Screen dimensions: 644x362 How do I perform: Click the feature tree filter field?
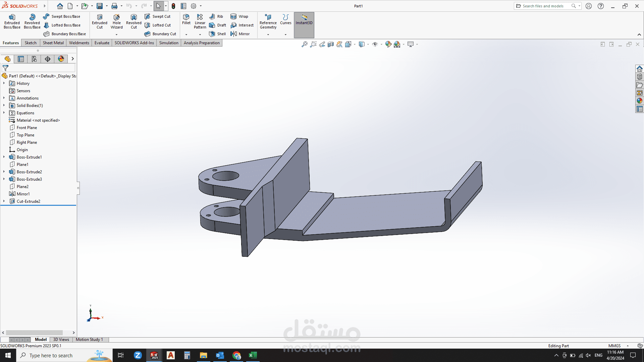pyautogui.click(x=39, y=68)
